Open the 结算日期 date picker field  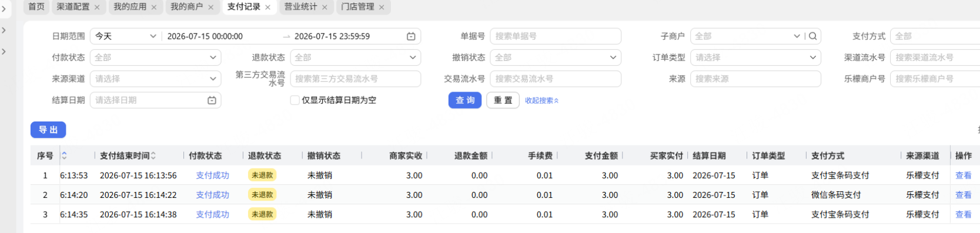point(155,100)
